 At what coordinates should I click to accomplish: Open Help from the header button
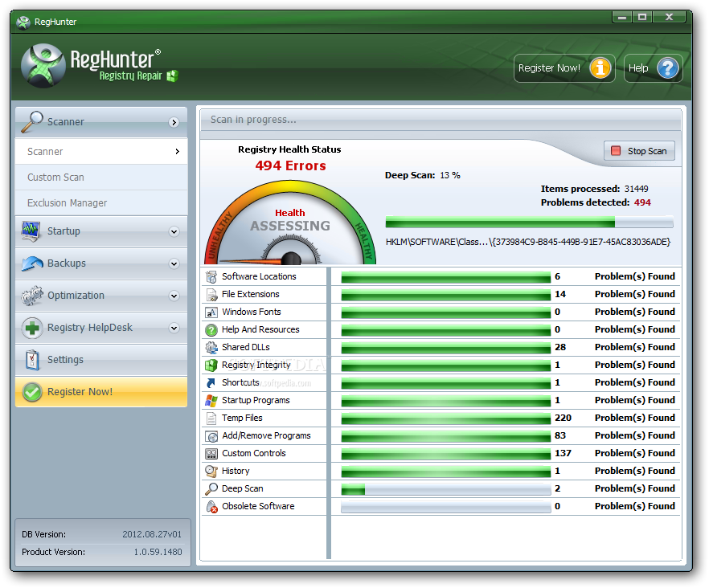click(653, 68)
